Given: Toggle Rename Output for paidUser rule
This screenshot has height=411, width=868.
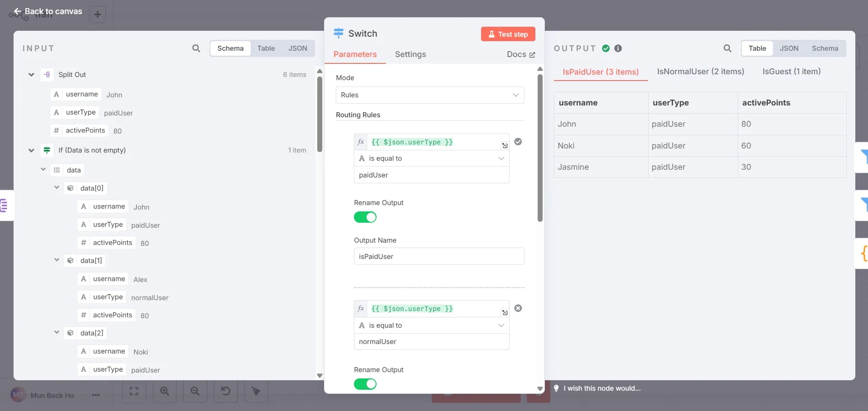Looking at the screenshot, I should click(x=365, y=217).
